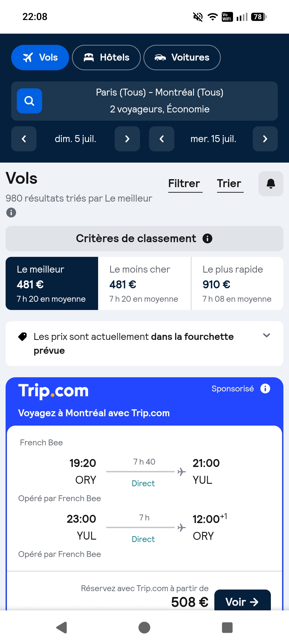Select the Le plus rapide sorting
289x644 pixels.
tap(237, 284)
